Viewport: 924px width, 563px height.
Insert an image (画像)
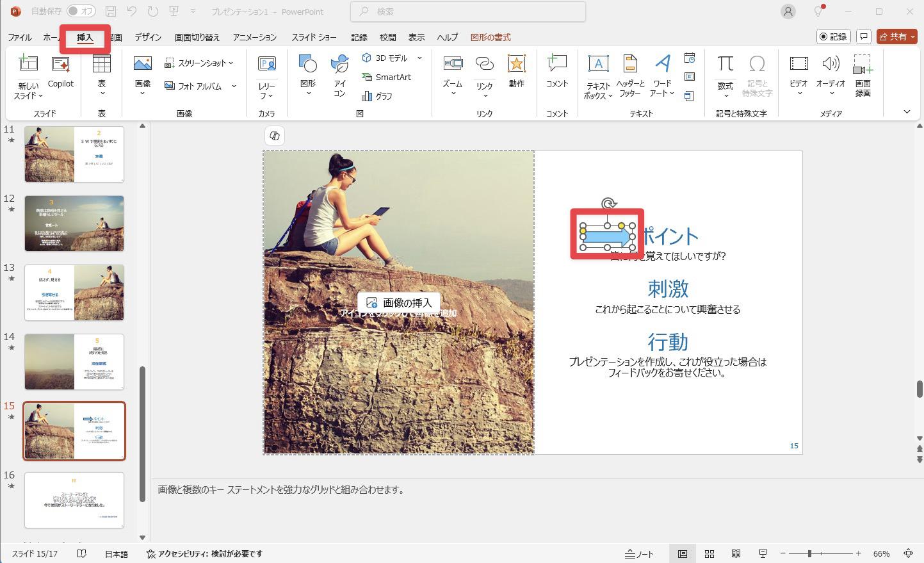(x=143, y=76)
